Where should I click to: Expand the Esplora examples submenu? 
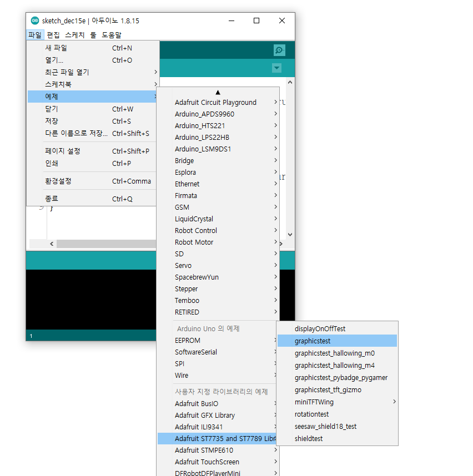pyautogui.click(x=218, y=172)
